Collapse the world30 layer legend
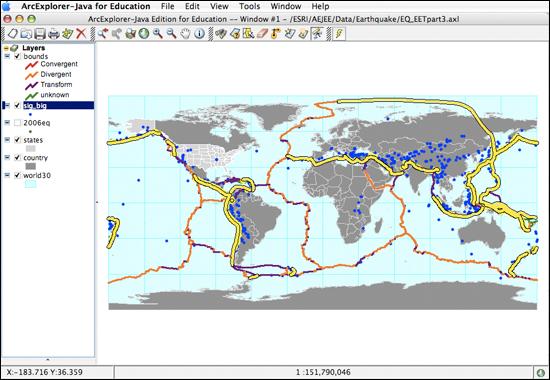Image resolution: width=550 pixels, height=380 pixels. tap(7, 175)
